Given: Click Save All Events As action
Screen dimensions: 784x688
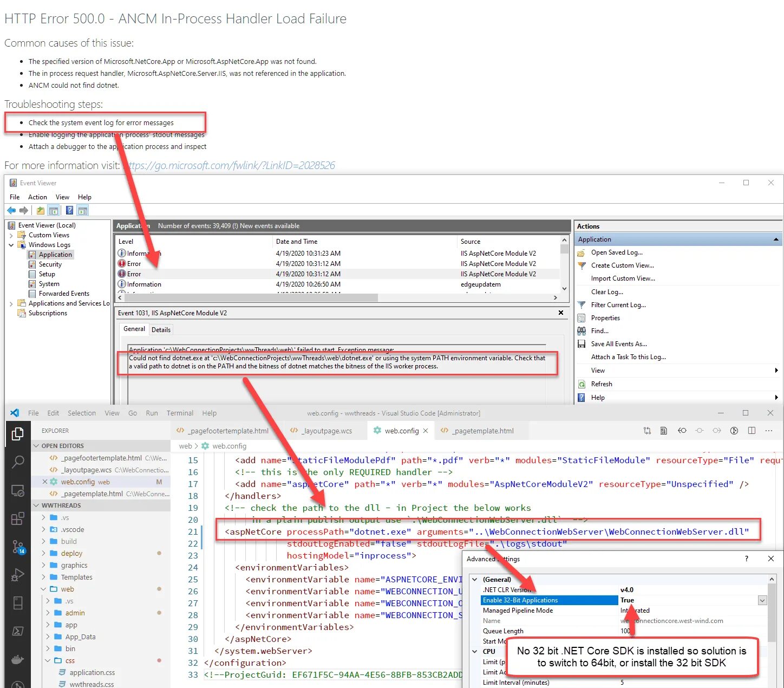Looking at the screenshot, I should coord(619,344).
